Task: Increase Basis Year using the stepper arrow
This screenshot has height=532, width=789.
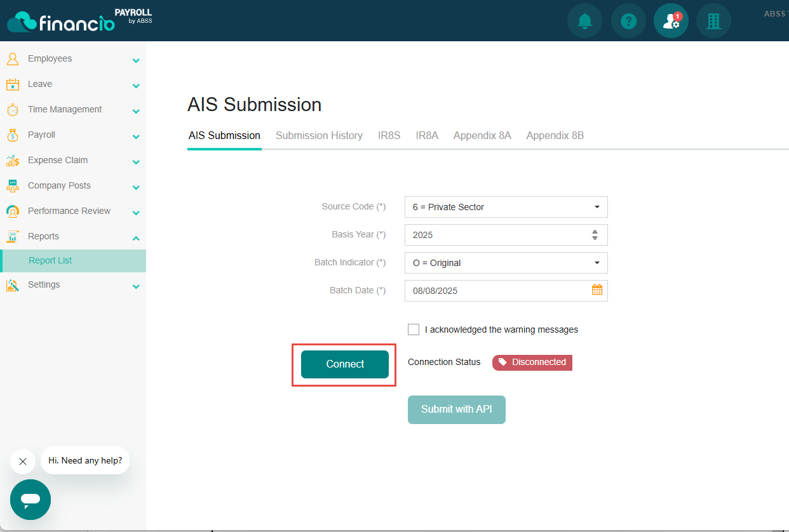Action: (595, 231)
